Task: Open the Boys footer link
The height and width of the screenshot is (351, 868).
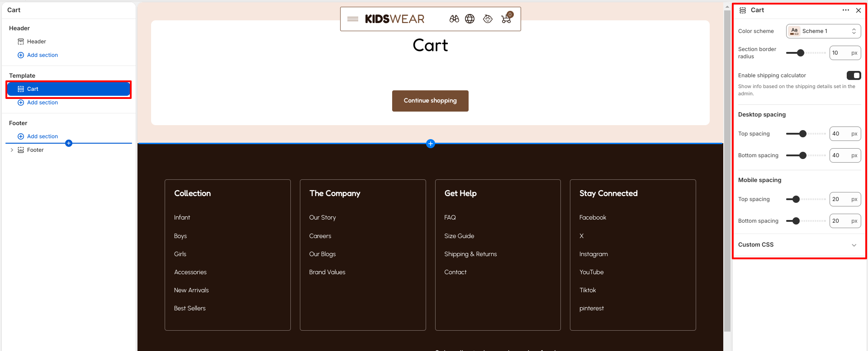Action: tap(180, 236)
